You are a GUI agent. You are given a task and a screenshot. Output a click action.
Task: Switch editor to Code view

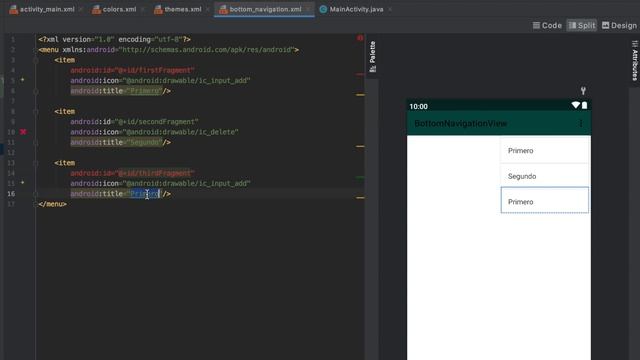point(547,25)
